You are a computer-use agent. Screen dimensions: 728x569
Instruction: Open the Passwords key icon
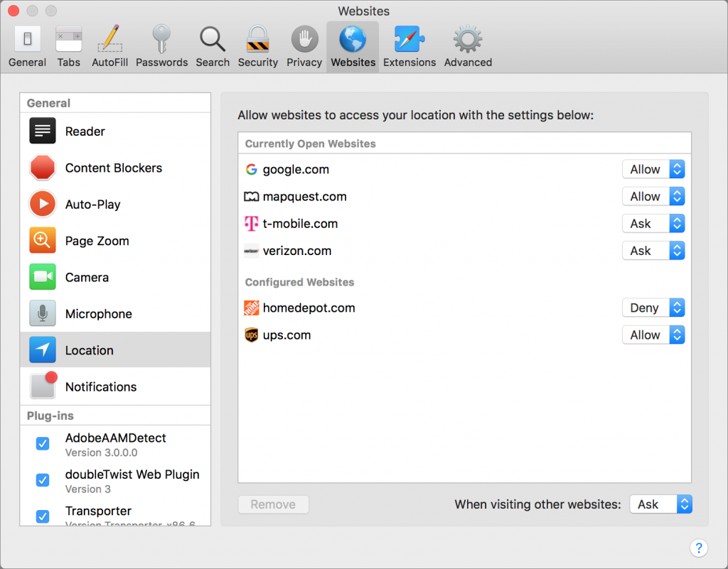[161, 38]
